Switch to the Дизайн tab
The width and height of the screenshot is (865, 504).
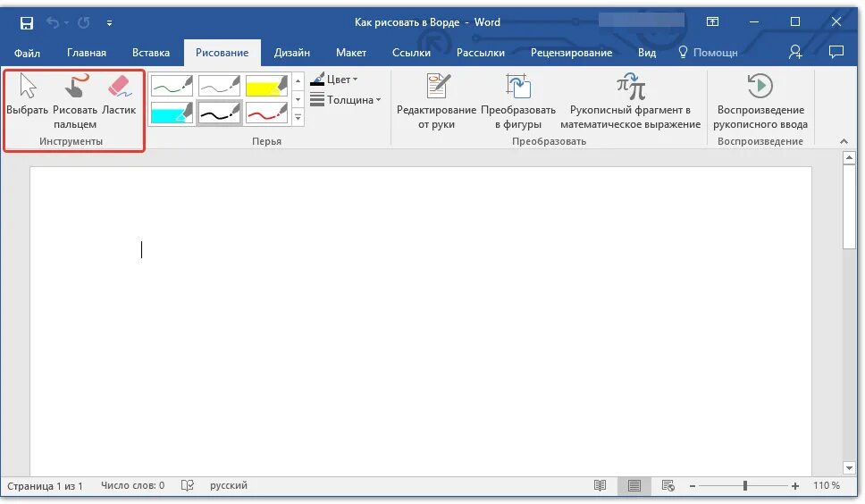point(292,53)
